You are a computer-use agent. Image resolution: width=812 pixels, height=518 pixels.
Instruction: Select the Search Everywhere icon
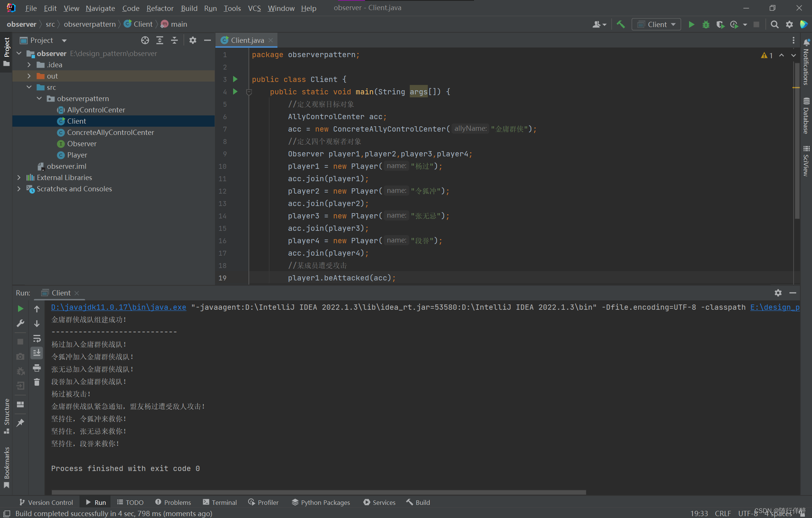click(774, 24)
